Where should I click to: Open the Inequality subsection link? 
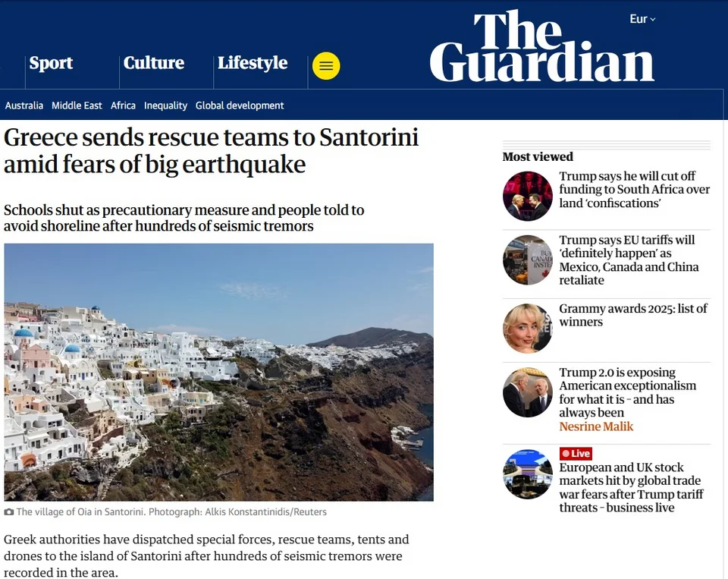point(165,105)
